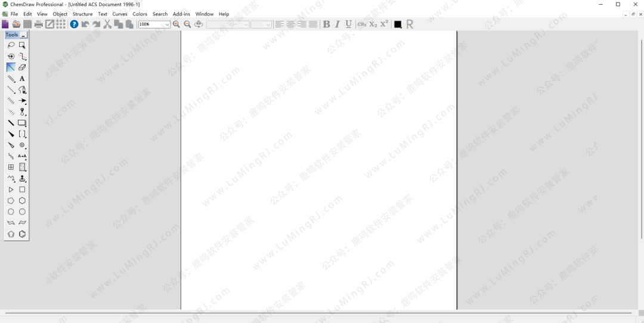Select the Eraser tool
The height and width of the screenshot is (323, 644).
[x=22, y=67]
